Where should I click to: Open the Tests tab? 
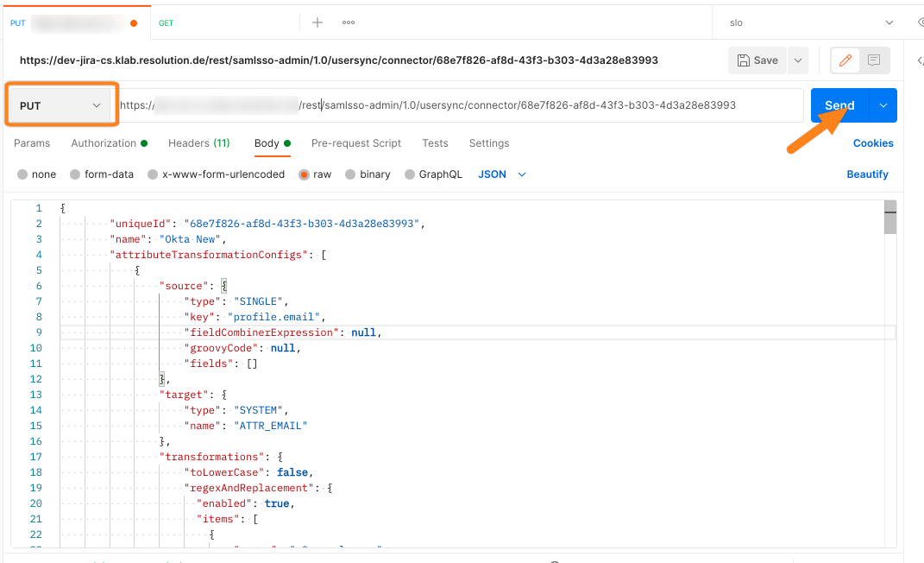(435, 143)
